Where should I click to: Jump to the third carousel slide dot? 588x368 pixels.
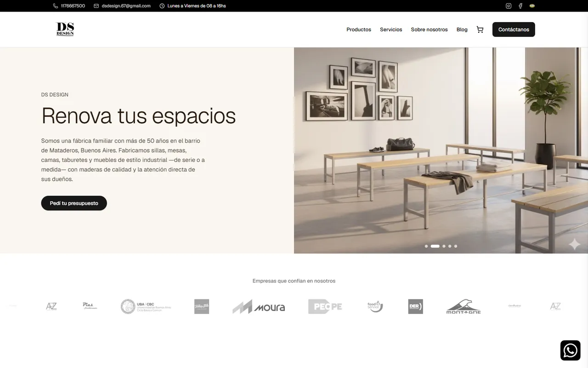click(444, 246)
